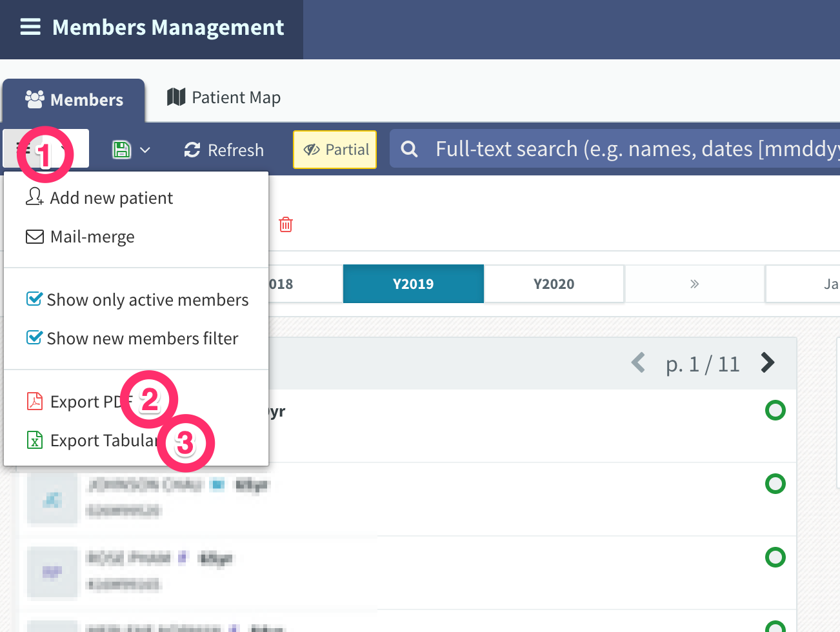
Task: Click the Full-text search input field
Action: point(637,150)
